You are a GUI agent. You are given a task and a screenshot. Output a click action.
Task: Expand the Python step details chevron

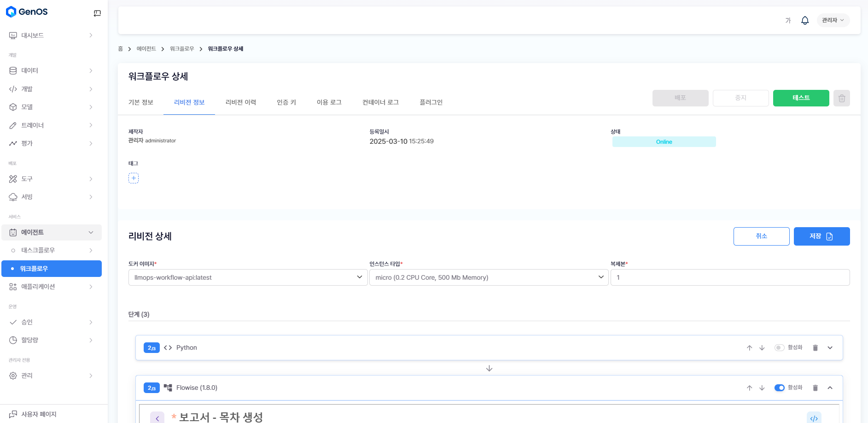pos(830,348)
